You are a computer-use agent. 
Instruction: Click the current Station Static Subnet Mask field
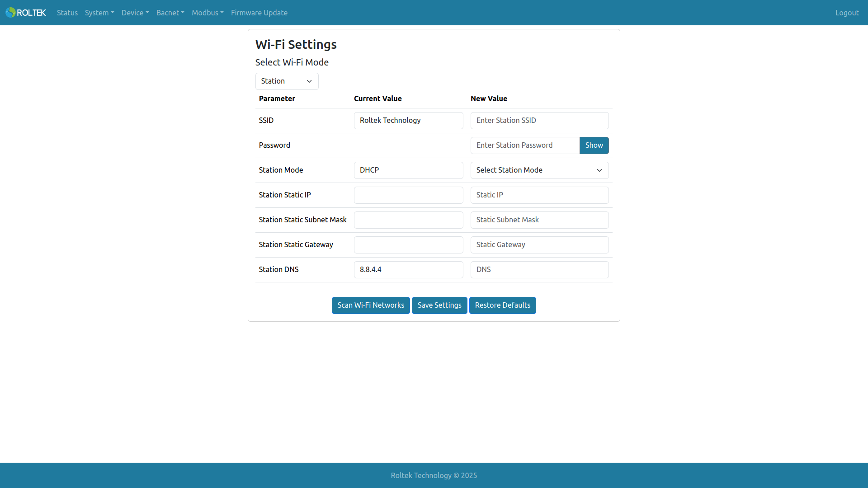pos(408,220)
